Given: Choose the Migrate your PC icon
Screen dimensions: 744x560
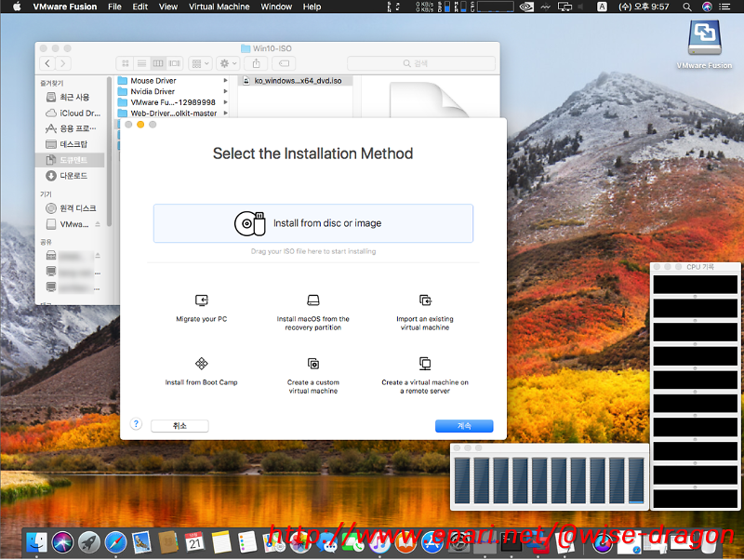Looking at the screenshot, I should 202,300.
